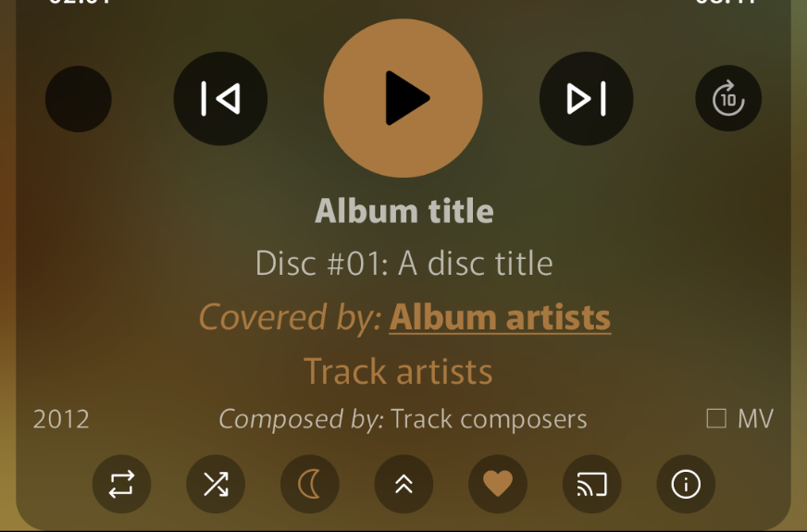Click the Disc #01: A disc title line
This screenshot has width=807, height=532.
[x=404, y=264]
